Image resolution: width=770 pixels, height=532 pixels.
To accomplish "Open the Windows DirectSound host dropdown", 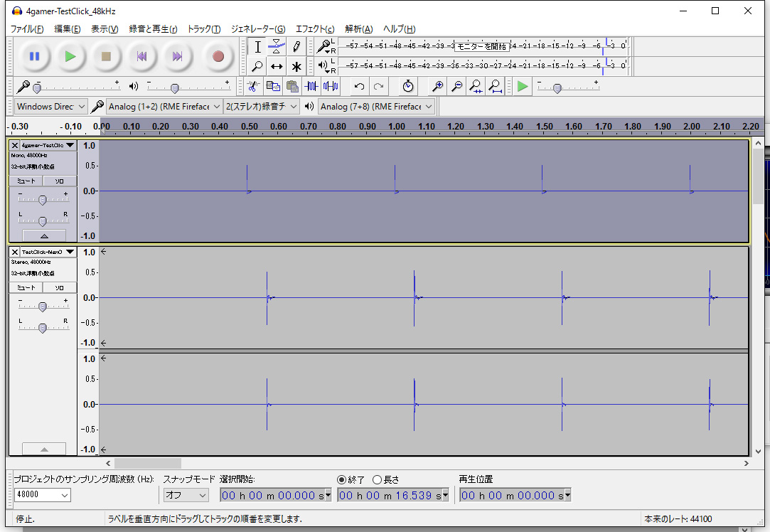I will pos(50,107).
